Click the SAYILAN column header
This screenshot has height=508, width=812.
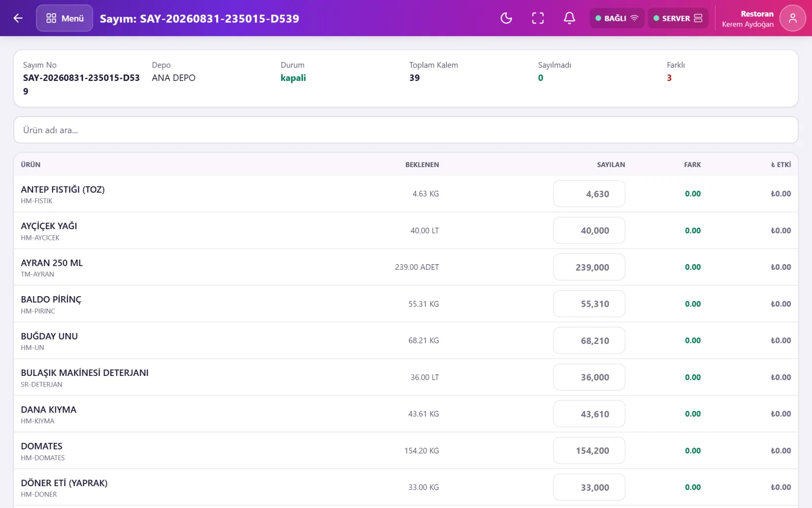tap(611, 165)
